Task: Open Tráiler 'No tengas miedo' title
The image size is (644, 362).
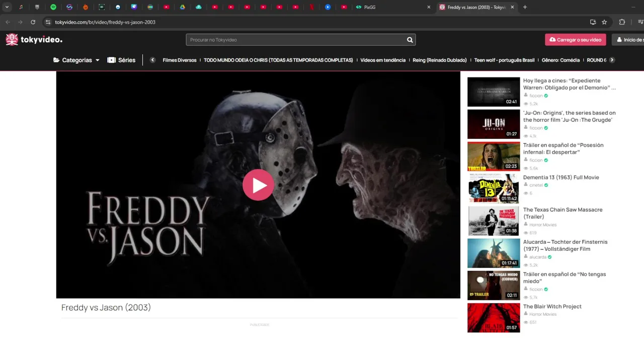Action: tap(565, 278)
